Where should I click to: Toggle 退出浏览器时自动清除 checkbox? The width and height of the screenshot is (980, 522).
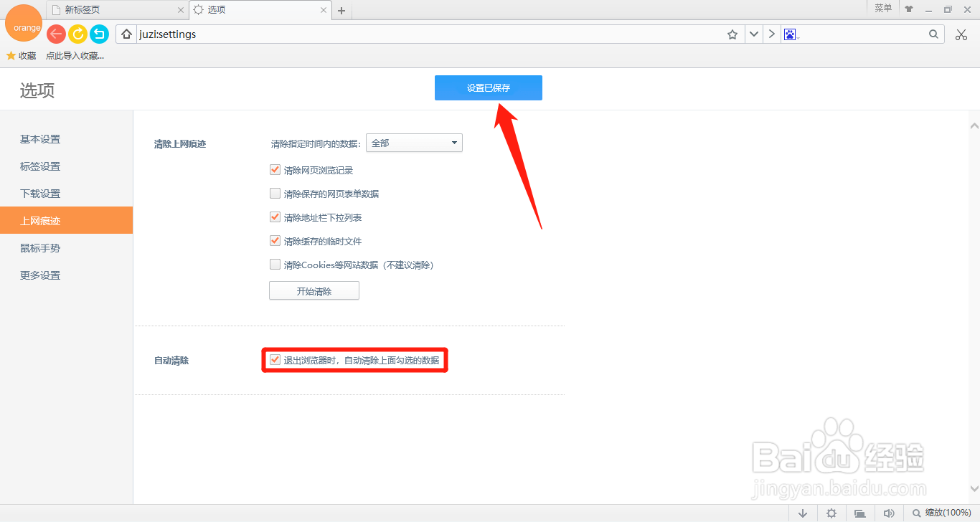[275, 360]
